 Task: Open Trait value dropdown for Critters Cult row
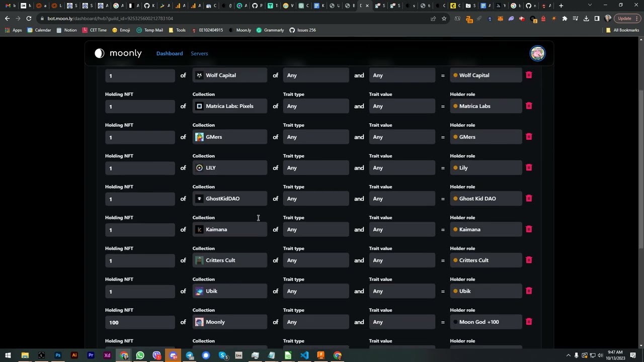pos(402,260)
